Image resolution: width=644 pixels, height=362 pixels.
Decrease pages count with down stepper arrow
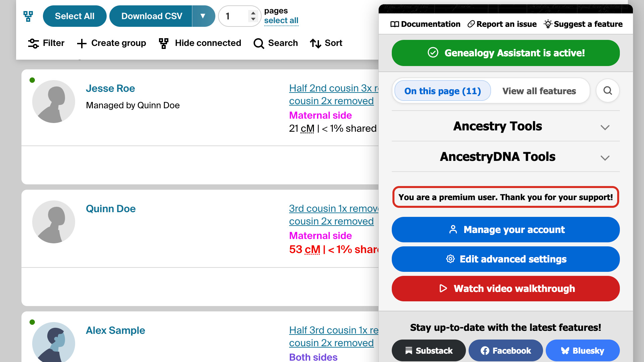pyautogui.click(x=253, y=19)
